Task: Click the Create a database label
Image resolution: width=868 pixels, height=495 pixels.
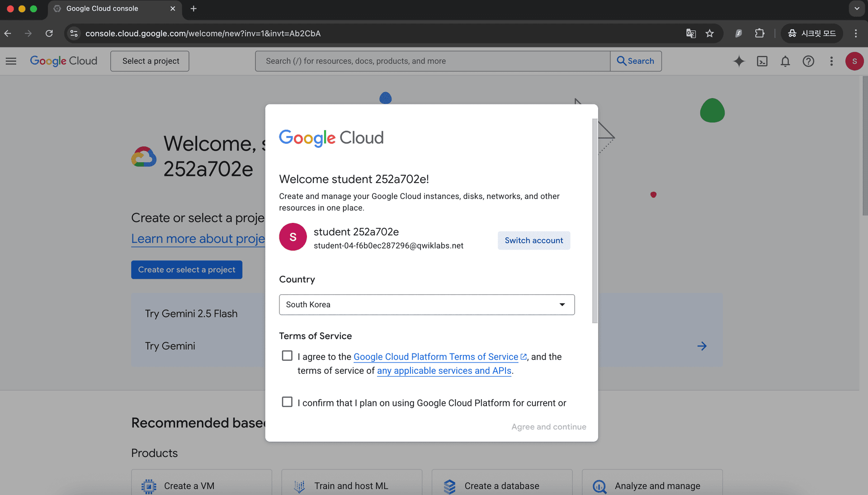Action: pos(502,486)
